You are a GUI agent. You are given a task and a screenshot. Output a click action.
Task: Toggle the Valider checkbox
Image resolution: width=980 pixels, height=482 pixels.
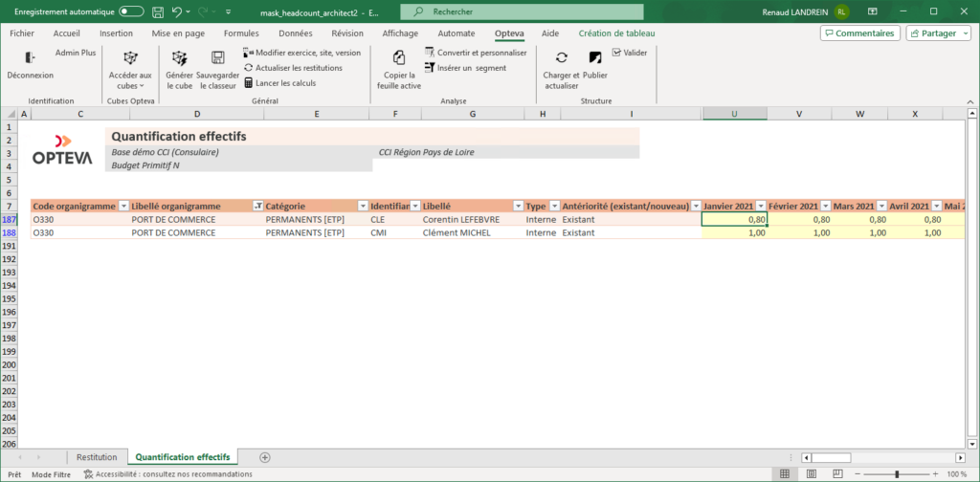tap(616, 53)
